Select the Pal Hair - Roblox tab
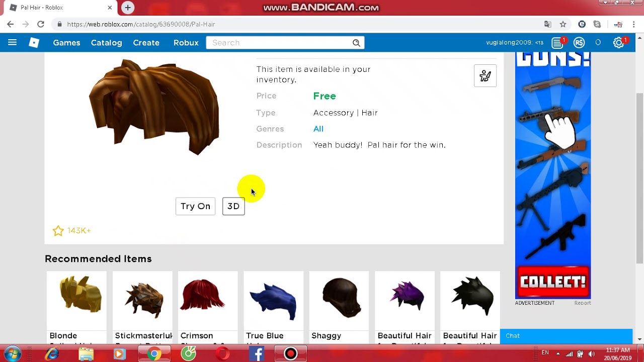The image size is (644, 362). (x=59, y=8)
